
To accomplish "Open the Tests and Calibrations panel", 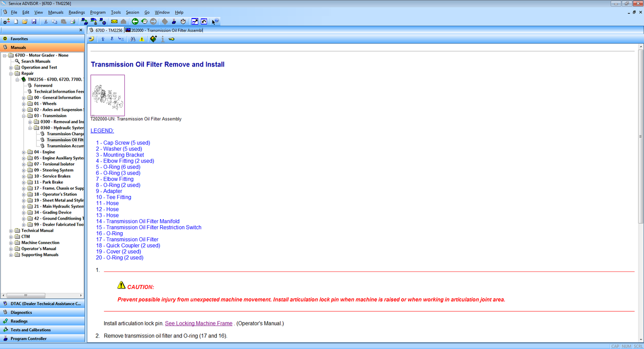I will click(x=42, y=330).
